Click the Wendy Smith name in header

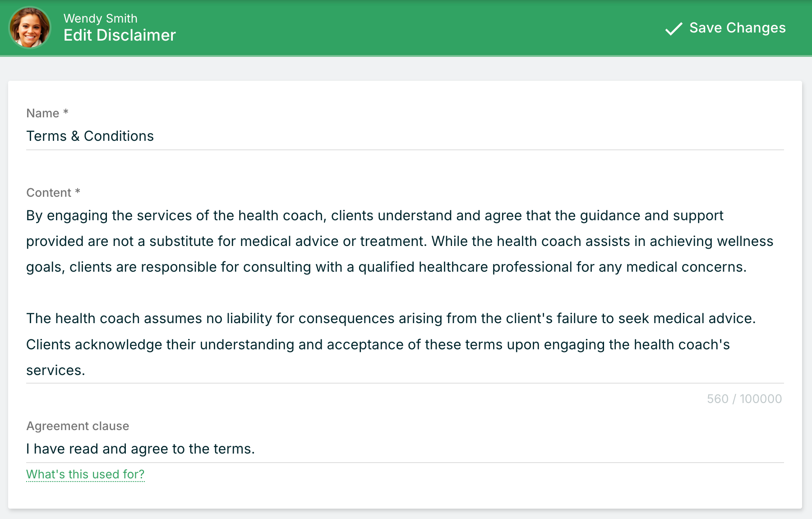tap(100, 19)
